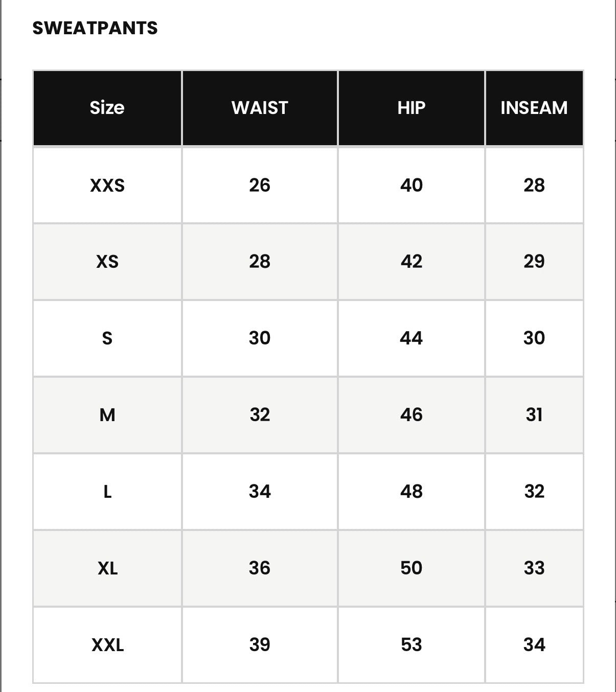Click hip value 42 for XS

point(412,262)
